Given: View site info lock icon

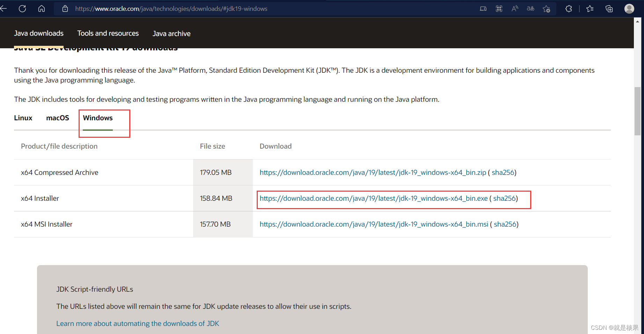Looking at the screenshot, I should tap(65, 9).
